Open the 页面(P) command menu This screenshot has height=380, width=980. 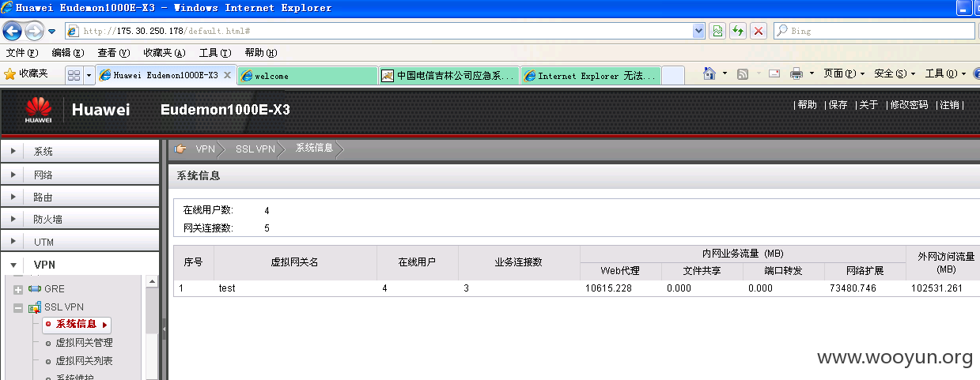[844, 73]
